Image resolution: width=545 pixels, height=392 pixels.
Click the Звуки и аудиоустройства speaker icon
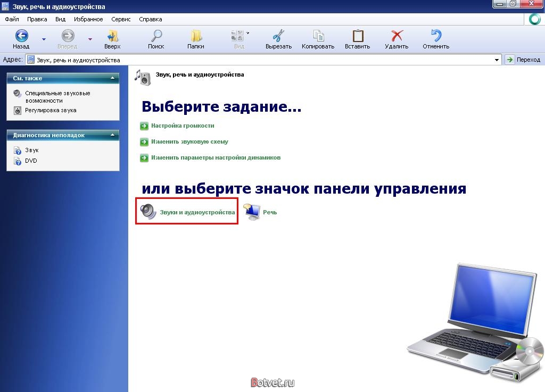point(148,212)
